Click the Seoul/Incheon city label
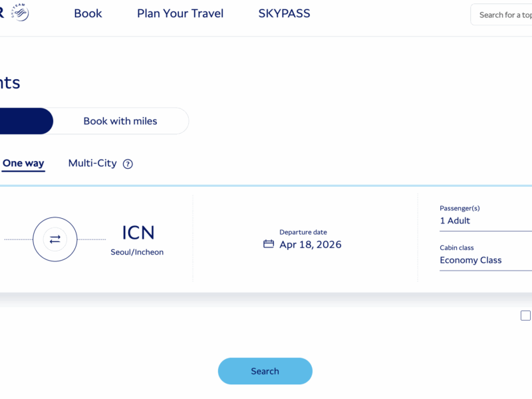 [137, 253]
